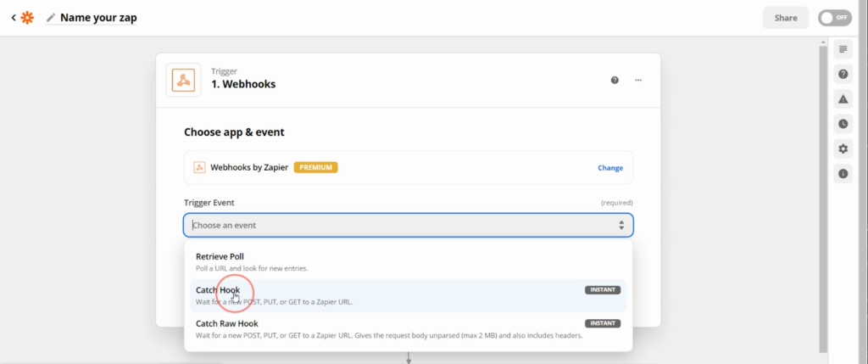
Task: Select the Retrieve Poll event
Action: pyautogui.click(x=409, y=263)
